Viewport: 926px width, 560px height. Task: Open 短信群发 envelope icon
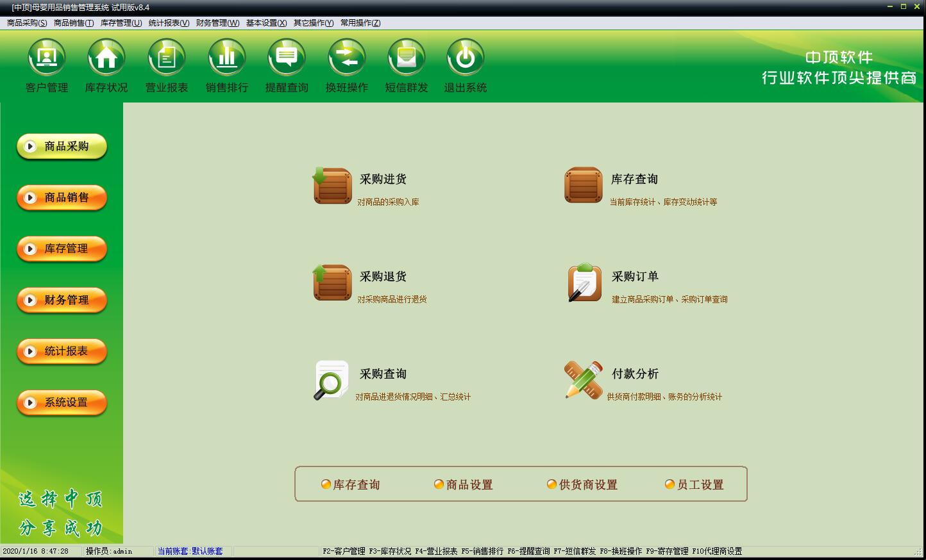coord(407,58)
